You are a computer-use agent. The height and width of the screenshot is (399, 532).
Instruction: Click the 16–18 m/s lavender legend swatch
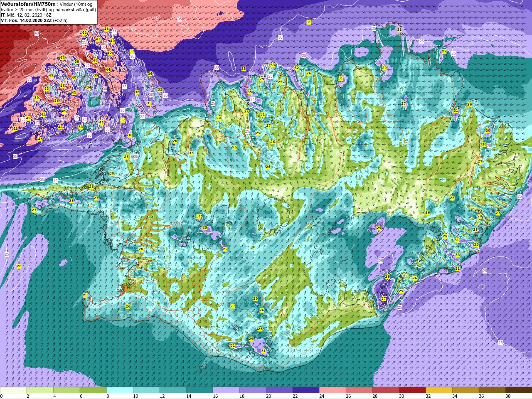pyautogui.click(x=226, y=390)
